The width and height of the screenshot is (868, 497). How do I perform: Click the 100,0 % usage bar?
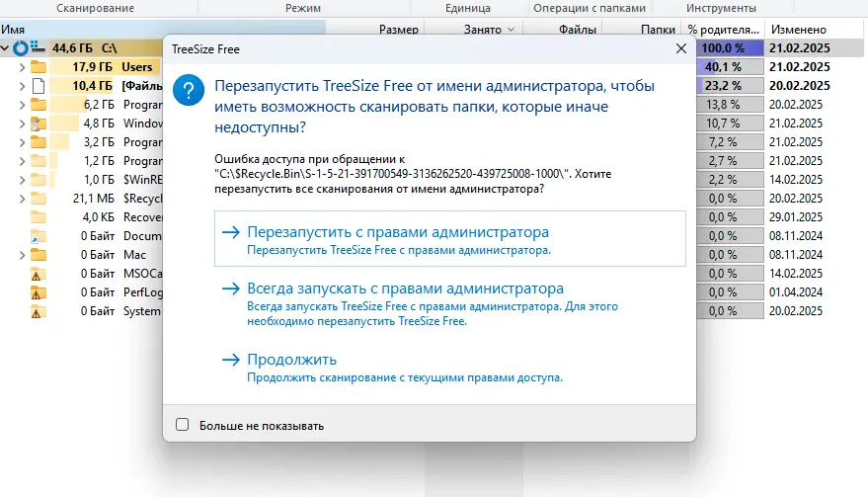pos(730,48)
